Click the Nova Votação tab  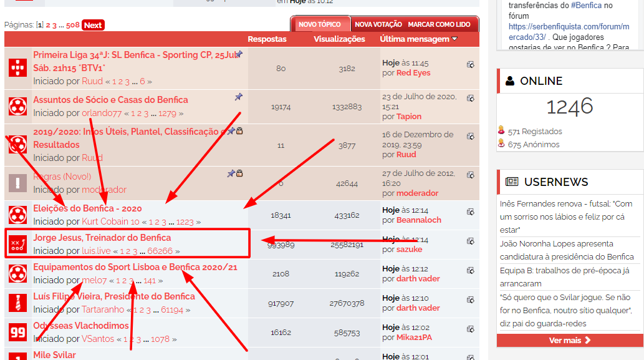(378, 24)
